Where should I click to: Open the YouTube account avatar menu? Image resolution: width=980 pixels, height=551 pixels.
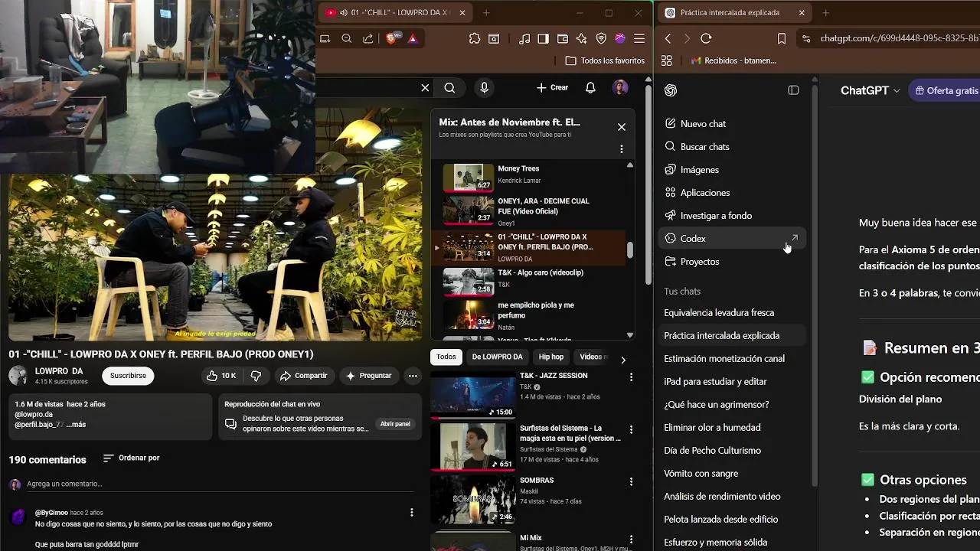[620, 88]
